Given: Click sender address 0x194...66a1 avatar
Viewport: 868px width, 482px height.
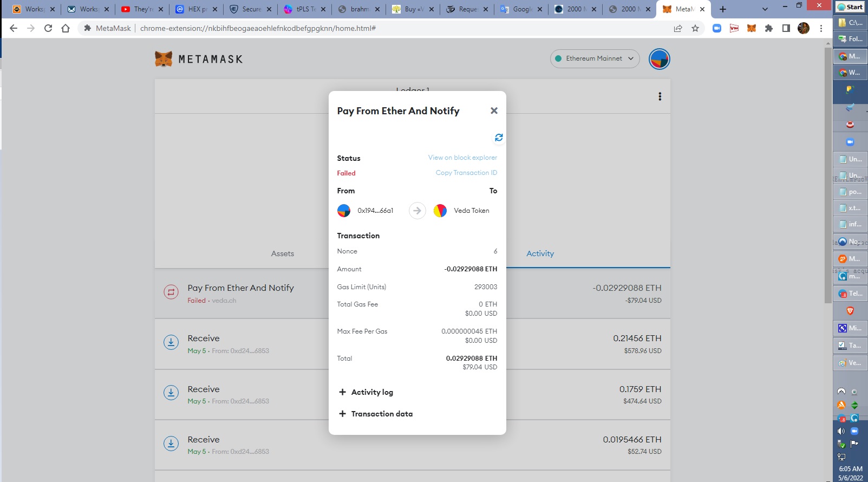Looking at the screenshot, I should 344,211.
